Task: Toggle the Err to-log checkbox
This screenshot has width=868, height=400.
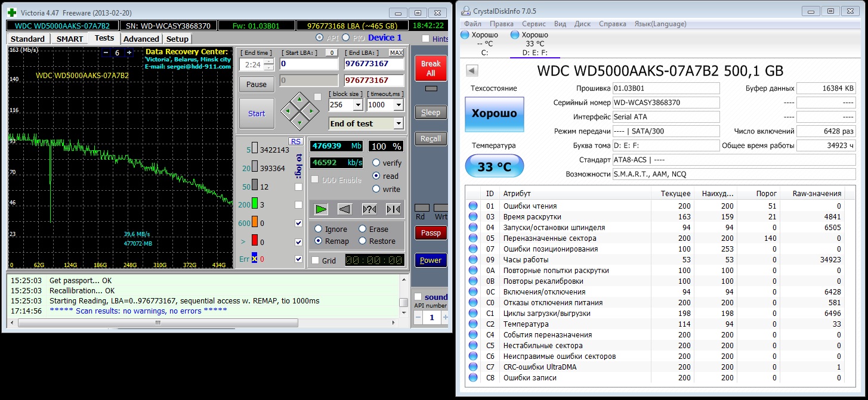Action: 298,259
